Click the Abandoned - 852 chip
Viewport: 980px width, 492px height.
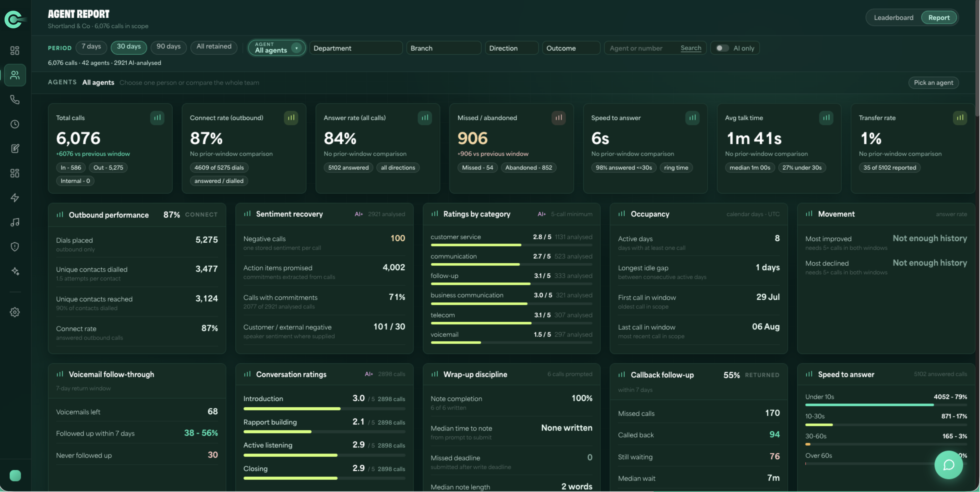point(528,167)
